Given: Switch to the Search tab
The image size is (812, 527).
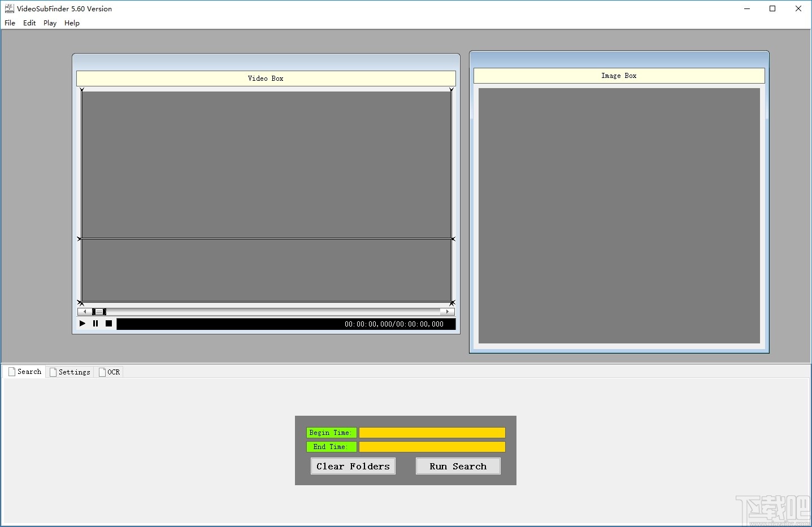Looking at the screenshot, I should click(x=24, y=372).
